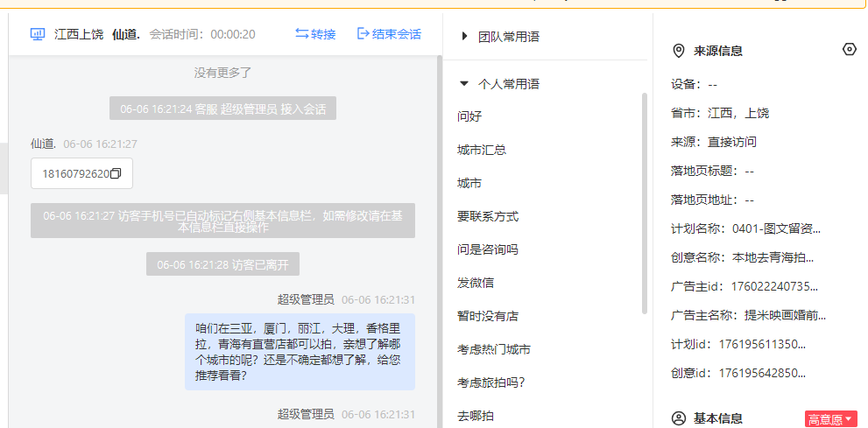868x428 pixels.
Task: Click sender 超级管理员 at 06-06 16:21:31 above blue message
Action: point(306,299)
